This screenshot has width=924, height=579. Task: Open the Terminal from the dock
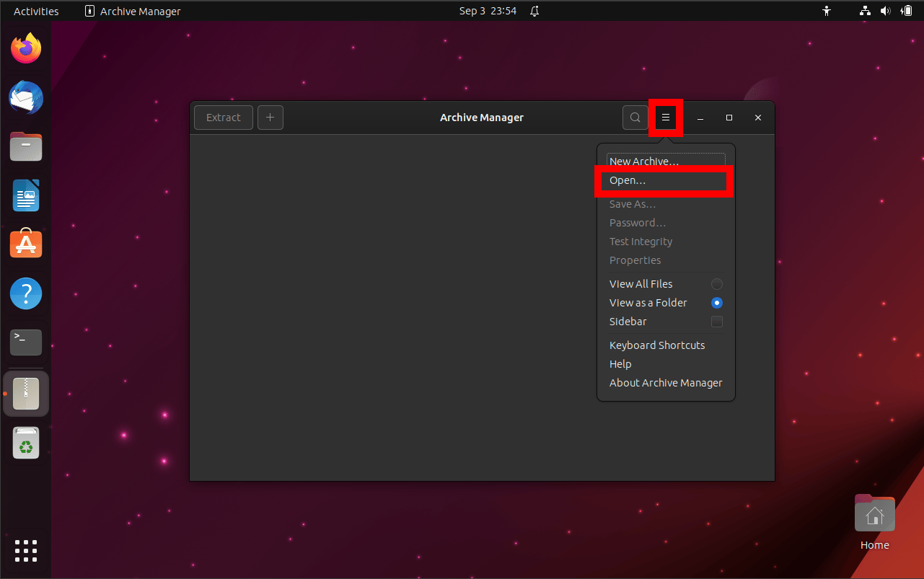(x=25, y=342)
